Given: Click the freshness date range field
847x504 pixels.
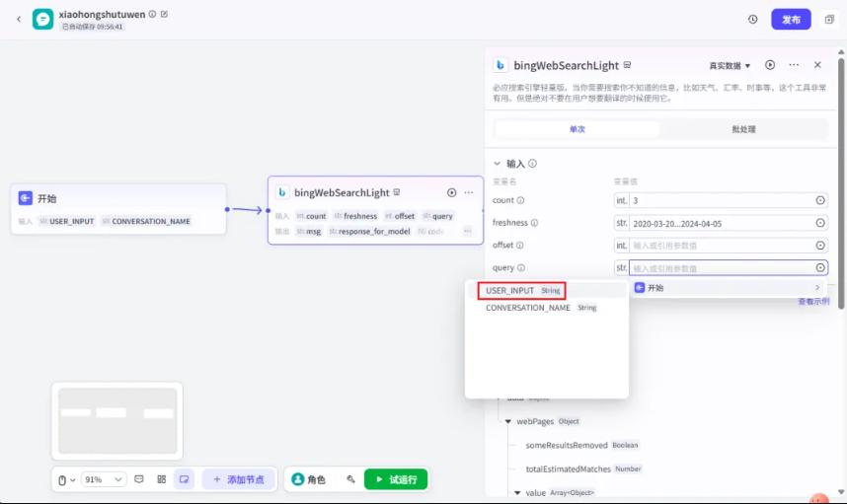Looking at the screenshot, I should point(722,223).
